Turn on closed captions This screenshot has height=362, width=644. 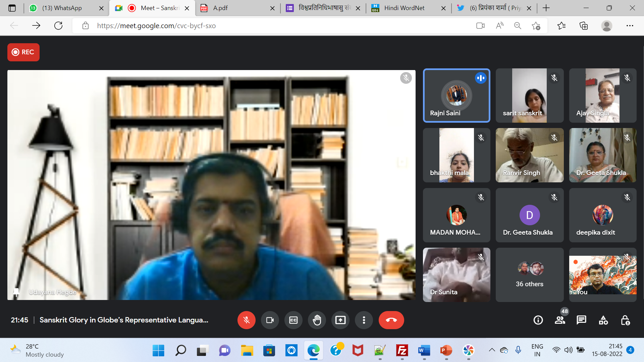click(293, 320)
